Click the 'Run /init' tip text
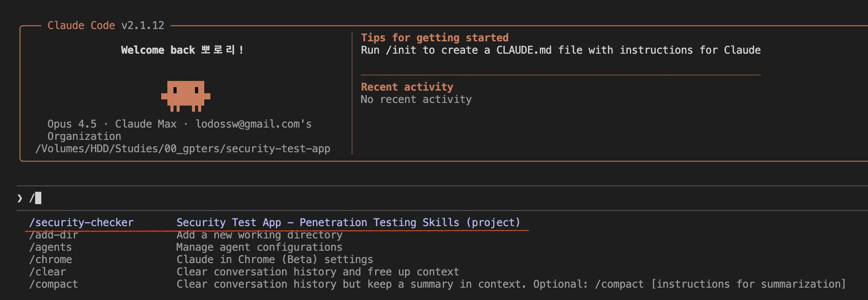The width and height of the screenshot is (868, 300). [x=561, y=50]
